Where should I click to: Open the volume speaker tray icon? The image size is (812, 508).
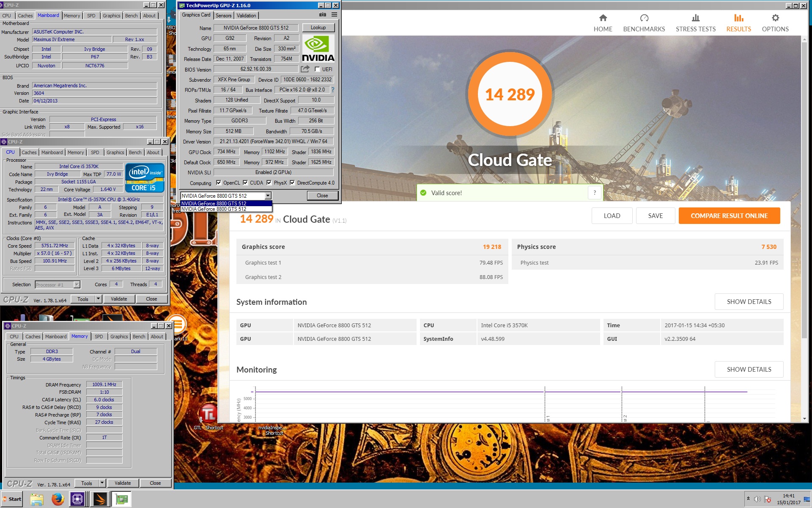point(757,499)
